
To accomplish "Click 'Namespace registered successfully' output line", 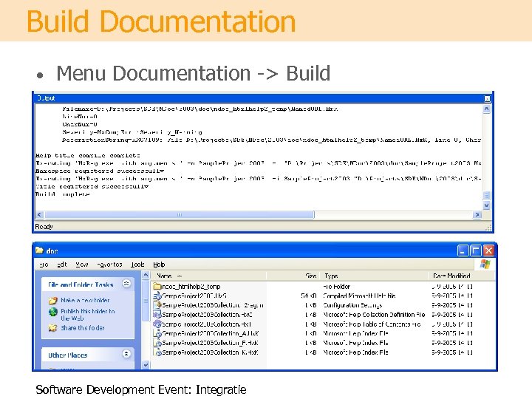I will (100, 171).
